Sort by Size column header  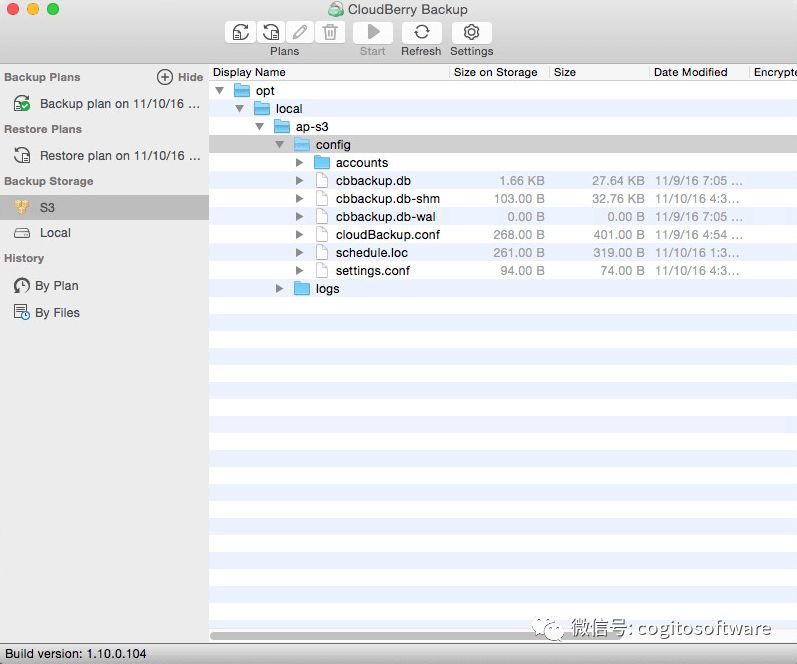click(599, 72)
